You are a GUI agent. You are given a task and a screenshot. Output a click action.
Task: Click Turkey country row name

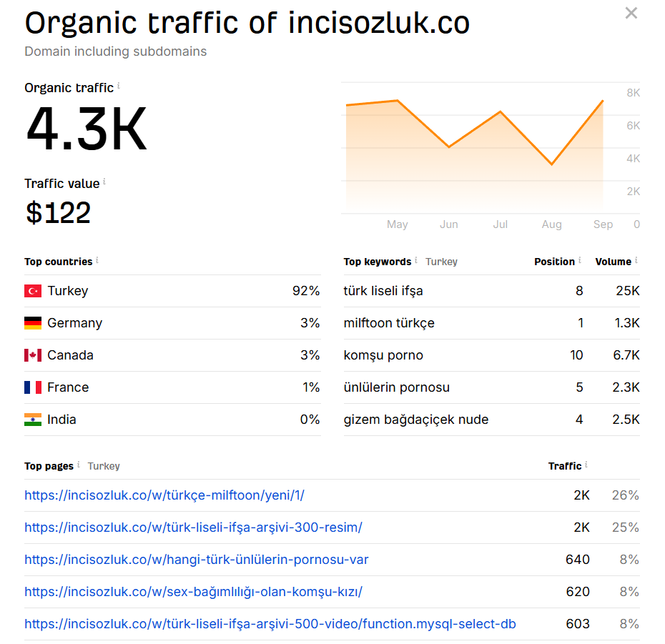pos(68,291)
